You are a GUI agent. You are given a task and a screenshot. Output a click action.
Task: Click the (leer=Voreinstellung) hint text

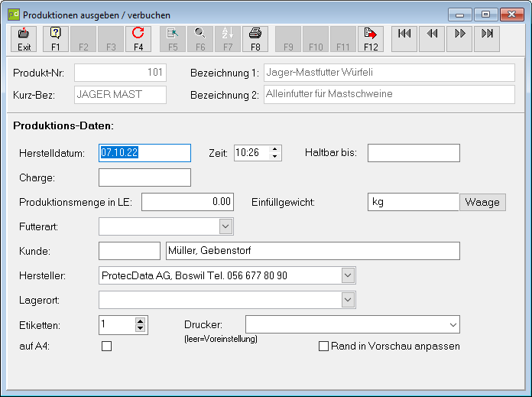point(221,339)
